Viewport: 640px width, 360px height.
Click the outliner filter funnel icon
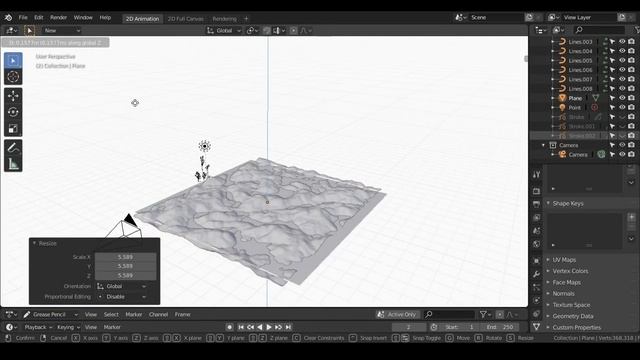click(637, 30)
